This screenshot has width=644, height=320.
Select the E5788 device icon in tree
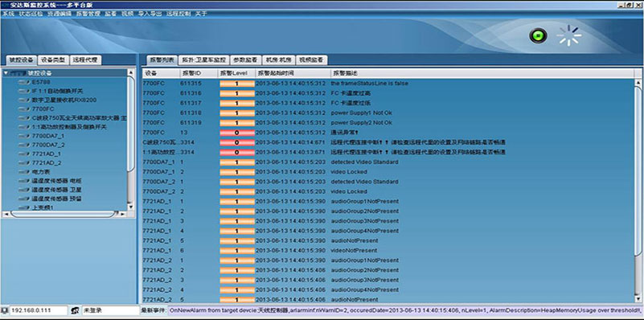[x=24, y=82]
